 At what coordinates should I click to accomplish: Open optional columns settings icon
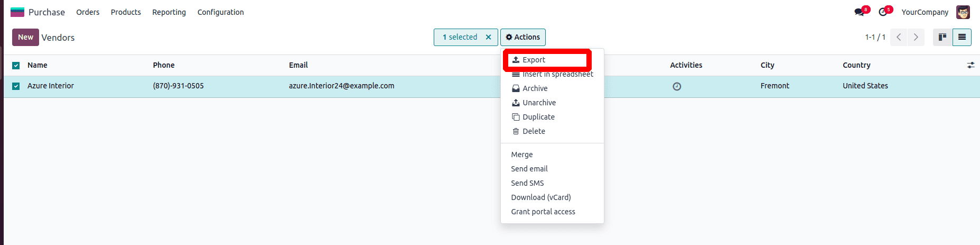(971, 65)
